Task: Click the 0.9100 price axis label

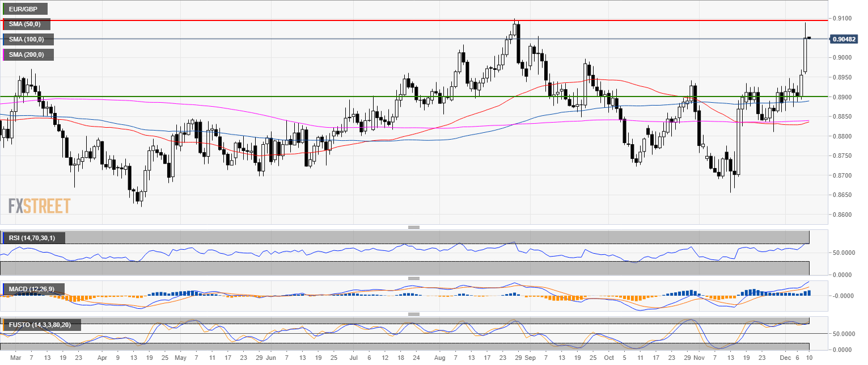Action: [841, 19]
